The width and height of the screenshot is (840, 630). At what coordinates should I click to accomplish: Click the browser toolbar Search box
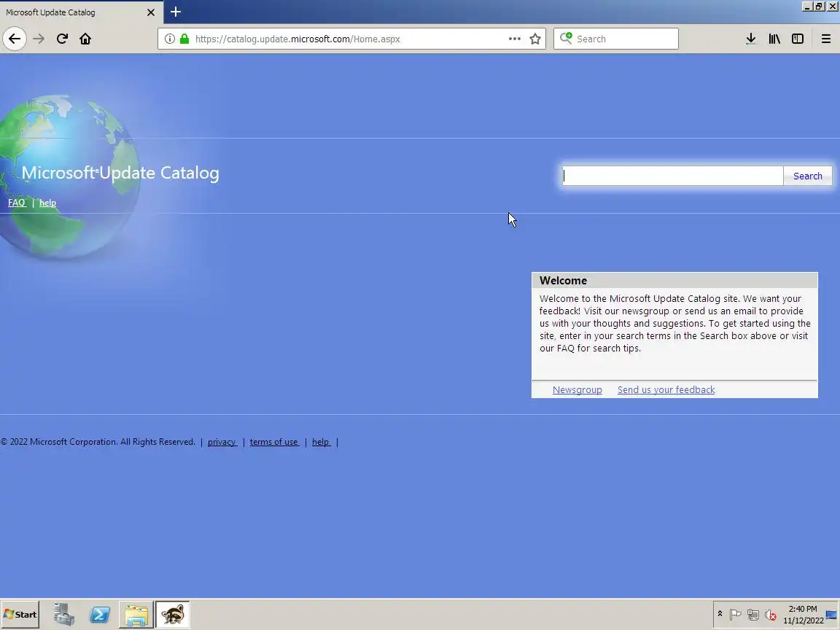[x=616, y=39]
